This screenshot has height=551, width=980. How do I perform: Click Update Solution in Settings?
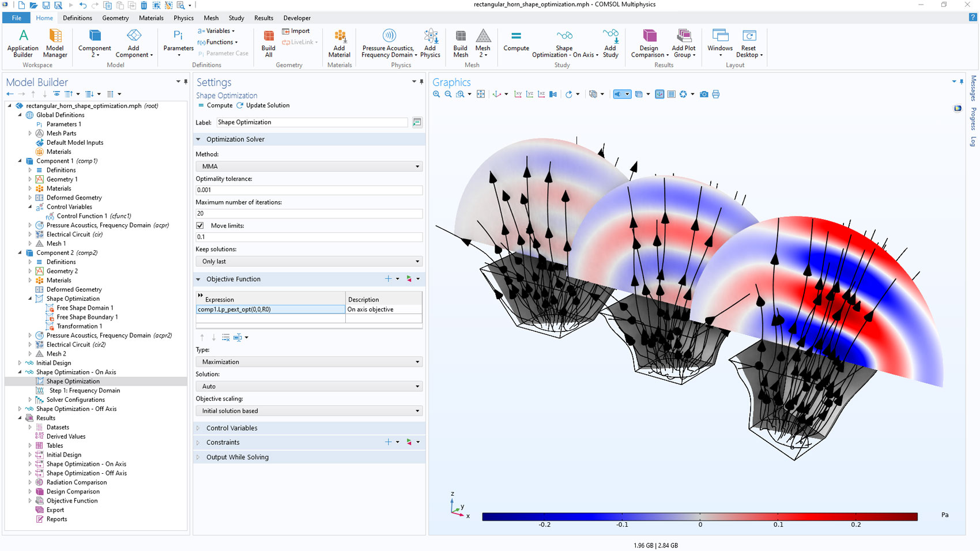(267, 105)
